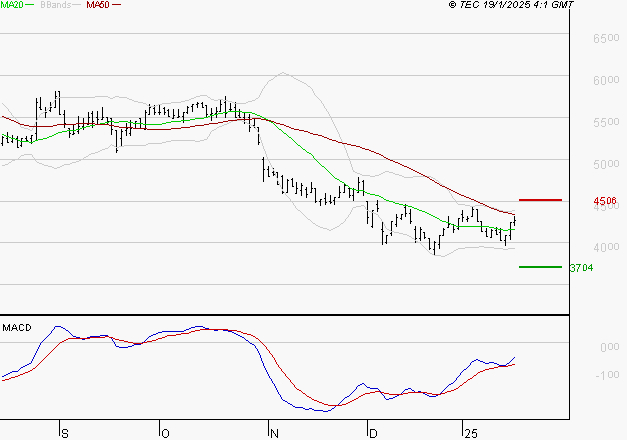Click the green 3704 support value
The height and width of the screenshot is (440, 627).
(x=581, y=268)
